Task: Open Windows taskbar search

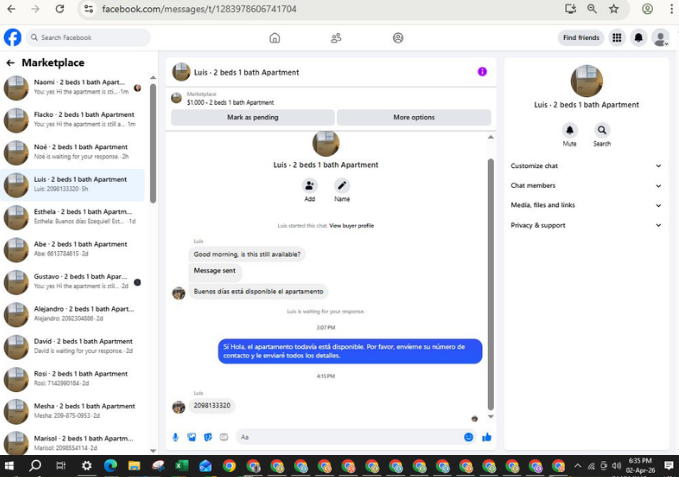Action: click(35, 466)
